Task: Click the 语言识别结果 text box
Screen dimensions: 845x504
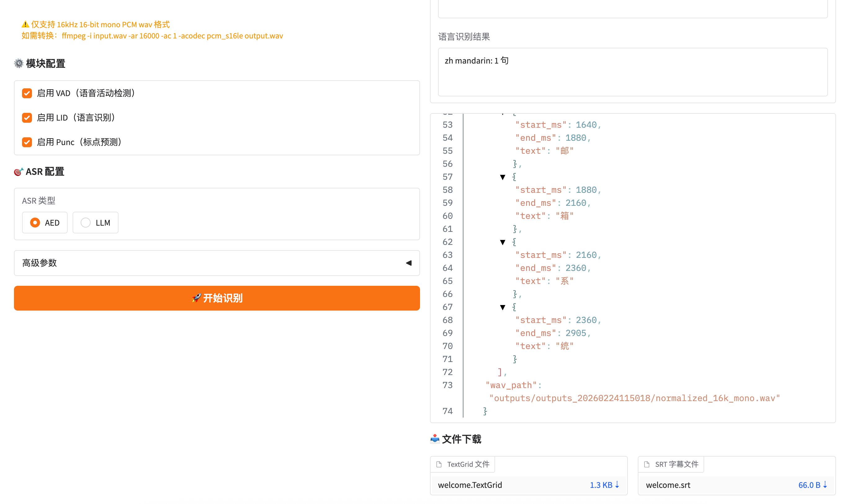Action: (x=632, y=72)
